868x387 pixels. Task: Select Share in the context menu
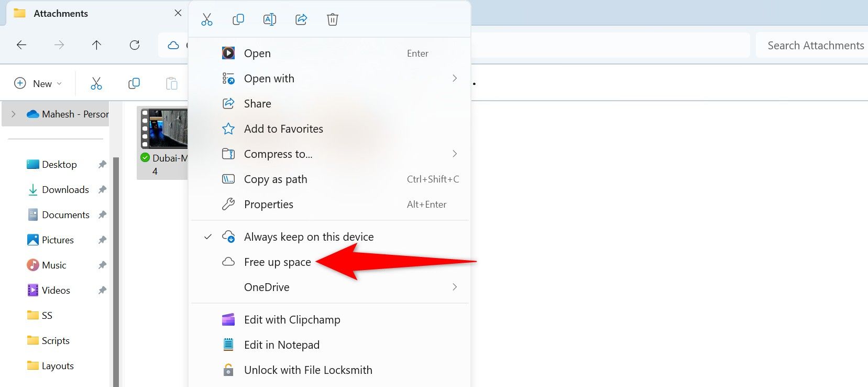330,103
